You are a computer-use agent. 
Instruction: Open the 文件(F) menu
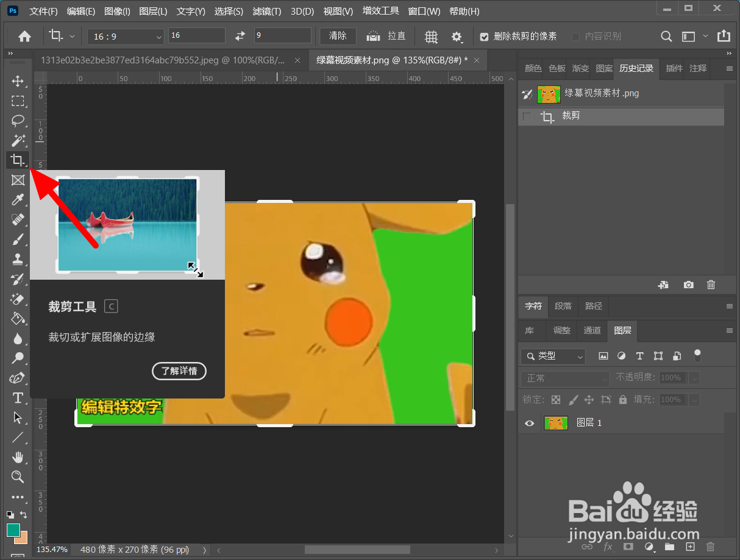pyautogui.click(x=43, y=12)
